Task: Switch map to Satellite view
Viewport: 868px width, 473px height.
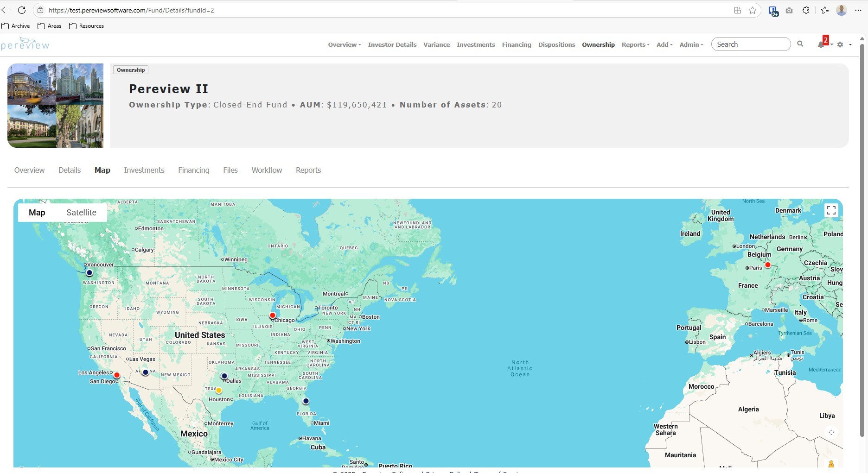Action: 81,213
